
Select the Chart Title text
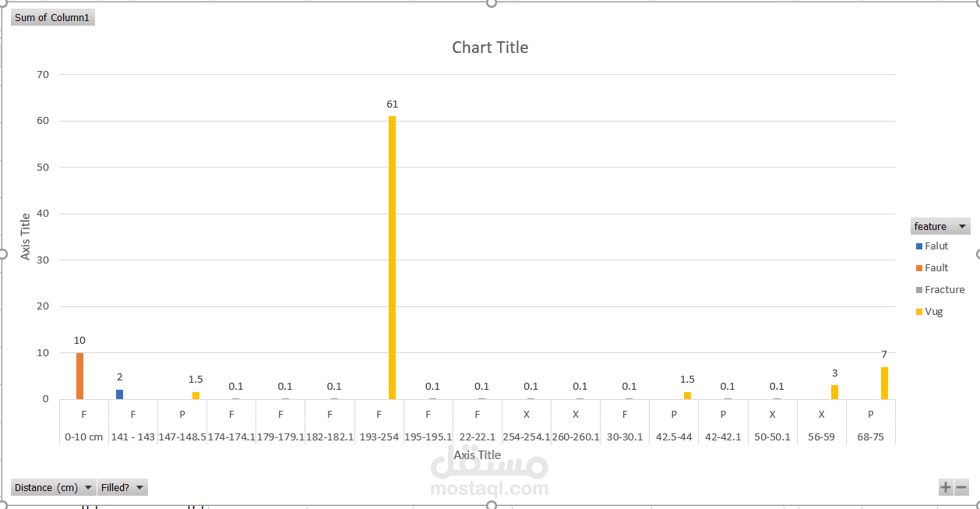490,48
